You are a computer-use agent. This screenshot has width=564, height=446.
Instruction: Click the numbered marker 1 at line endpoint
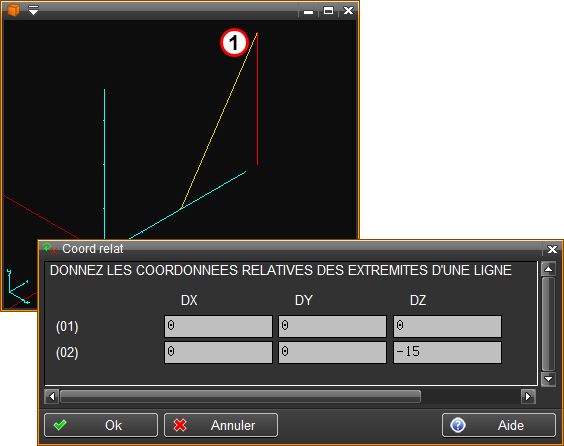point(234,42)
